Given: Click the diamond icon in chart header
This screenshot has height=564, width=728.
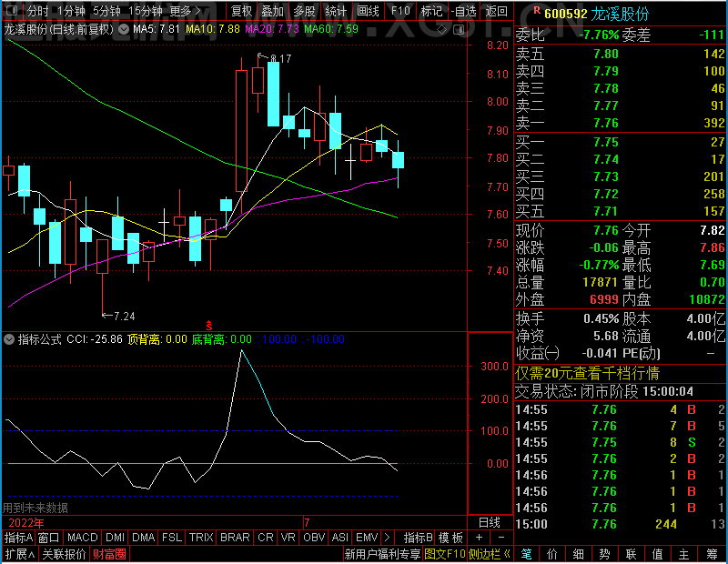Looking at the screenshot, I should [441, 30].
